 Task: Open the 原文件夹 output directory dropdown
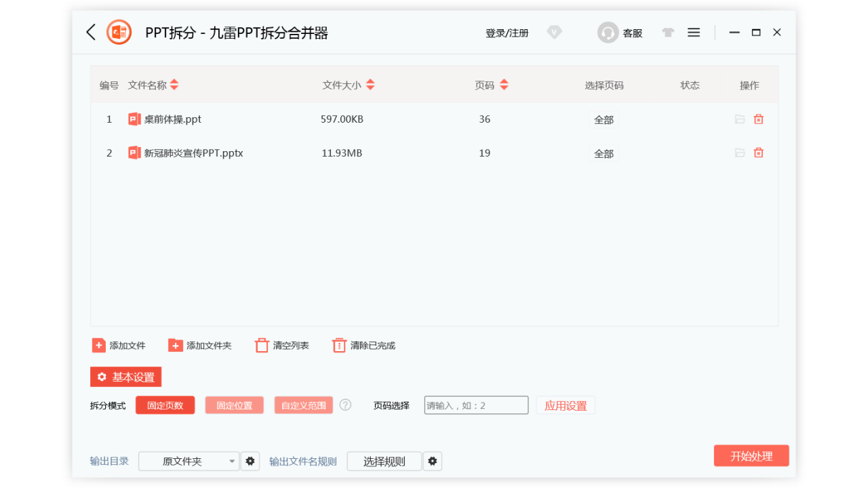tap(189, 461)
